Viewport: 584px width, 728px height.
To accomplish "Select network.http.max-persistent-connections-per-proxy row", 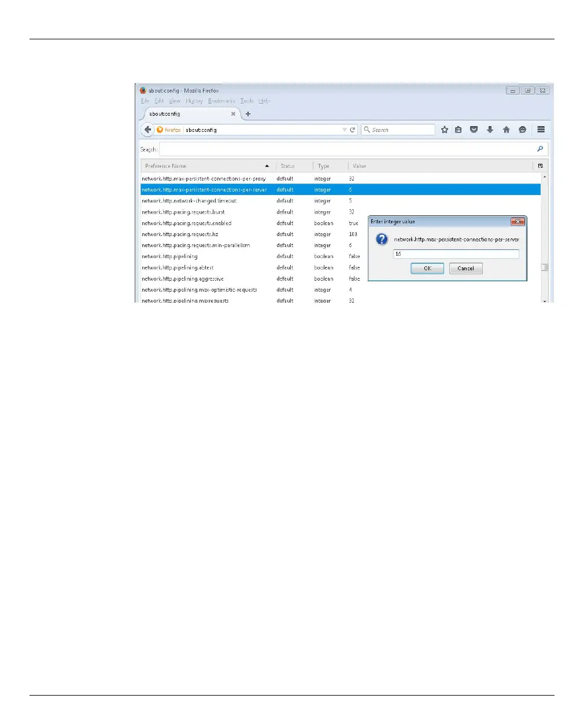I will (x=341, y=179).
